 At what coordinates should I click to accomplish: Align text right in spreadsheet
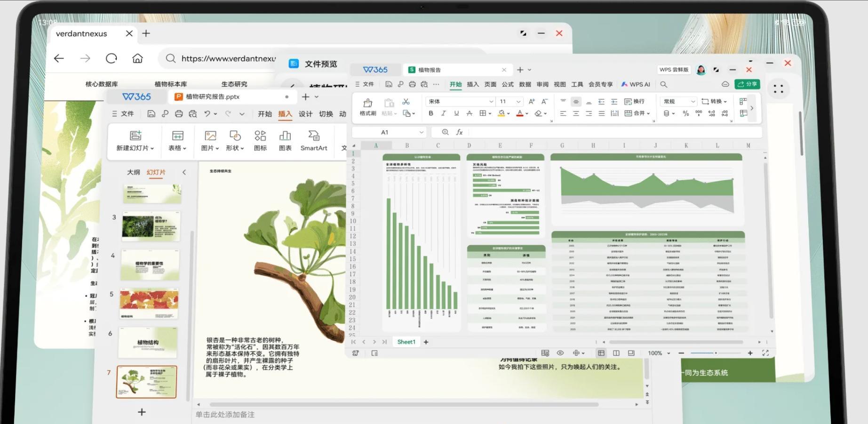tap(589, 113)
